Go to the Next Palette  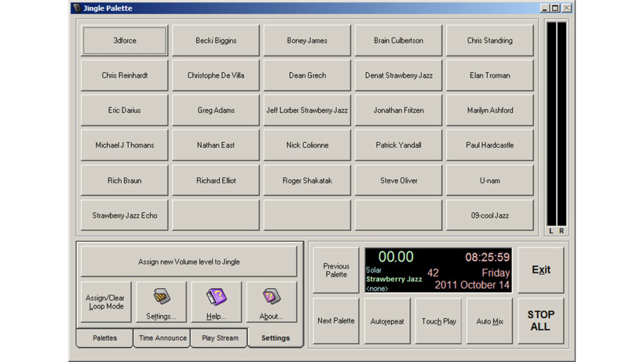pos(336,321)
